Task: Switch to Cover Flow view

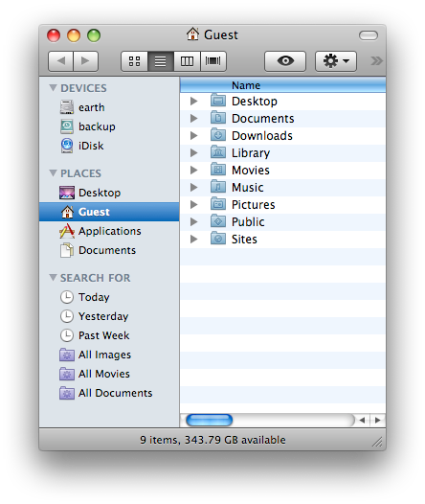Action: coord(213,61)
